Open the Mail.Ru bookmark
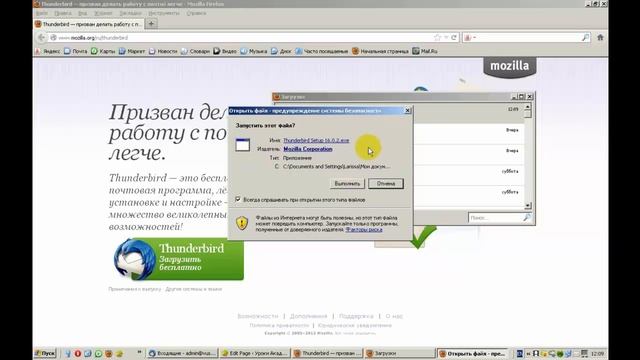Viewport: 640px width, 360px height. click(425, 51)
